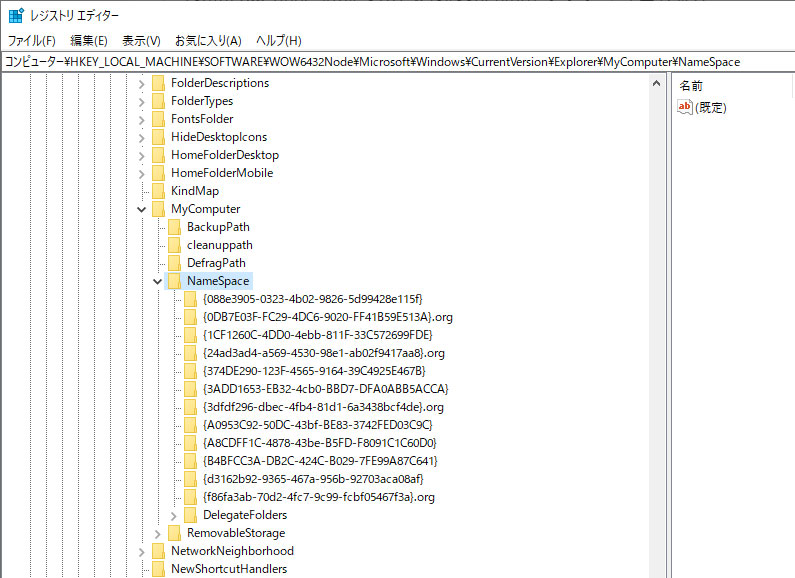Click the NameSpace folder icon
The image size is (795, 578).
[174, 281]
